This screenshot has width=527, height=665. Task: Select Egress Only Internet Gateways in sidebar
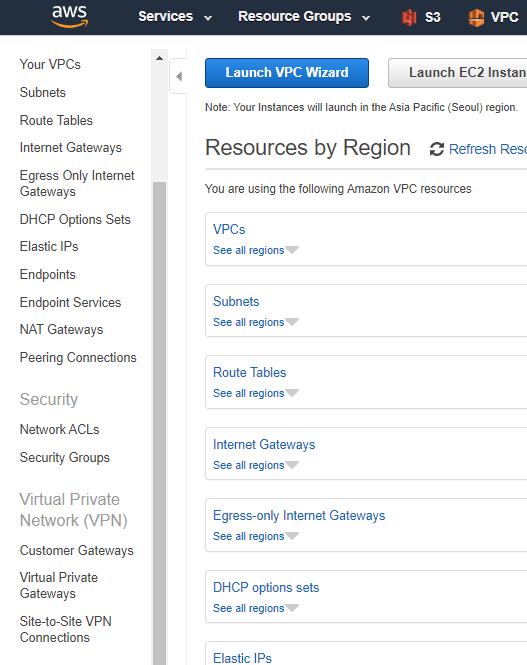tap(77, 183)
